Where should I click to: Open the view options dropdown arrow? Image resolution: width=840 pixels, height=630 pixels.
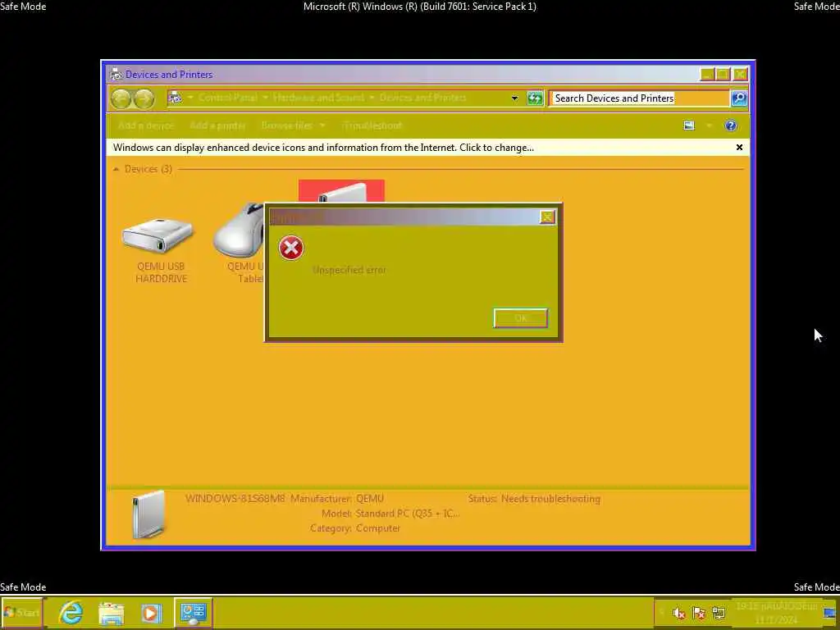click(x=709, y=126)
